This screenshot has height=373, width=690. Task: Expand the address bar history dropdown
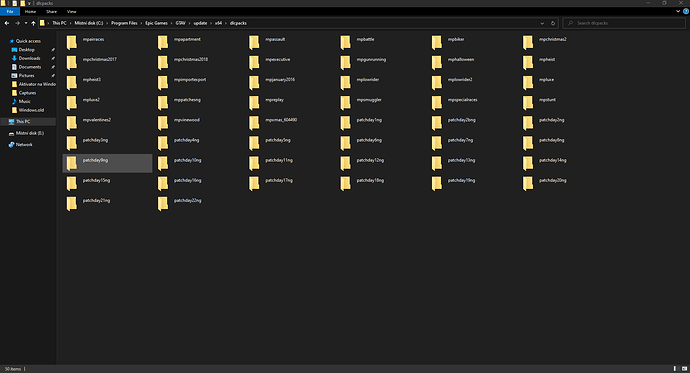(542, 23)
